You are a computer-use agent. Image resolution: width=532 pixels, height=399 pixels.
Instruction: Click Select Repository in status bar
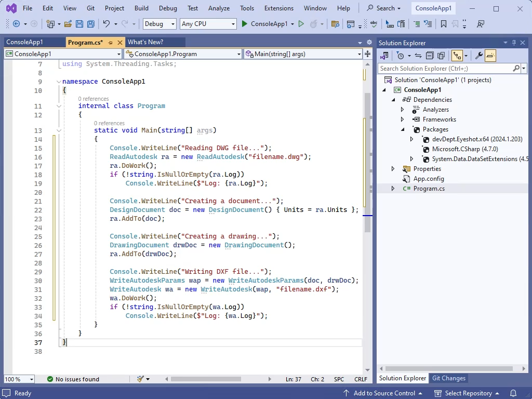(x=467, y=393)
